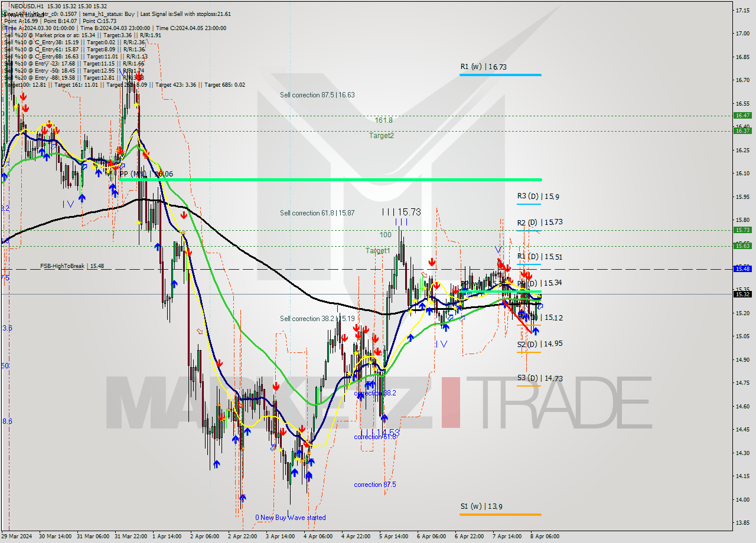Select the 0 New Buy Wave started label
Viewport: 756px width, 543px height.
coord(291,518)
